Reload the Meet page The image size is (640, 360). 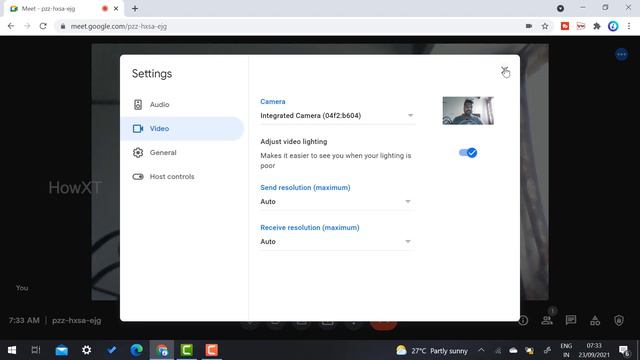pos(43,26)
